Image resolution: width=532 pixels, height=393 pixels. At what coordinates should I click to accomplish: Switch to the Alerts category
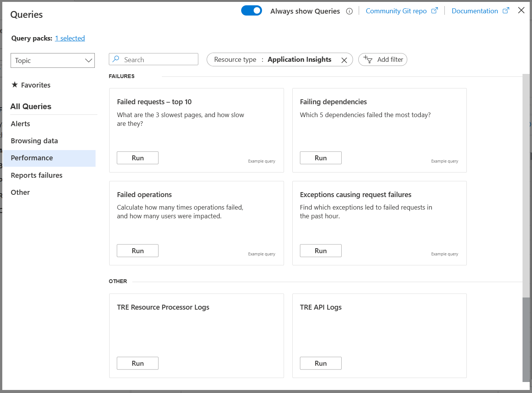coord(20,124)
